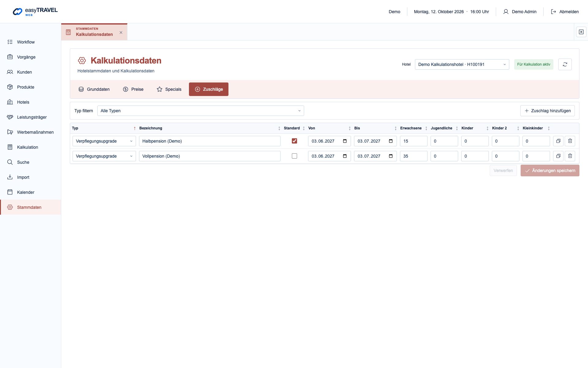The image size is (588, 368).
Task: Open Leistungsträger section
Action: 31,117
